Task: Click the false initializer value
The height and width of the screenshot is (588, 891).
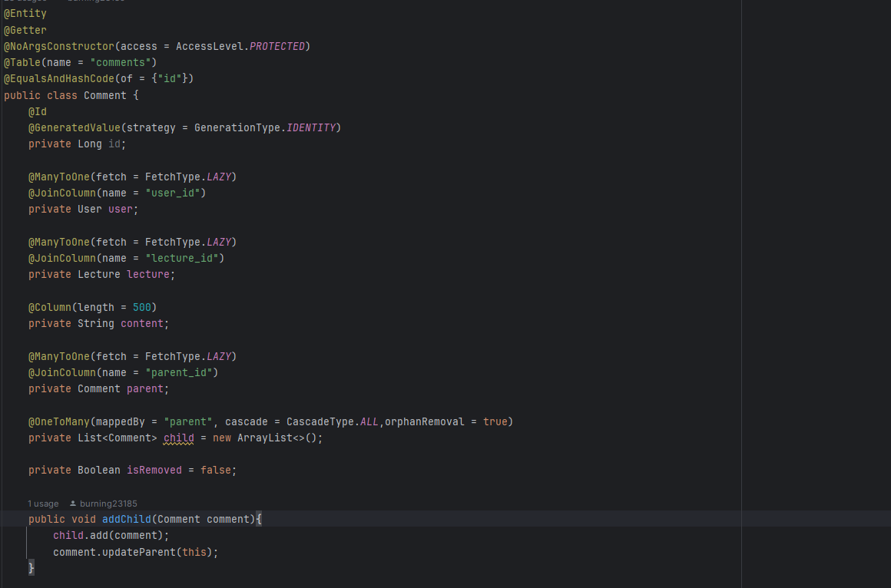Action: 215,471
